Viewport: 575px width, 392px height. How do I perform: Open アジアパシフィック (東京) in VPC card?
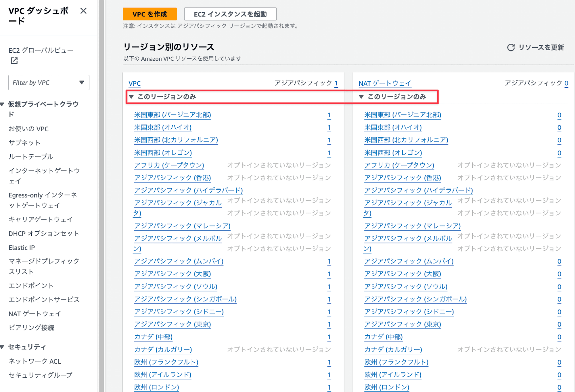(172, 324)
